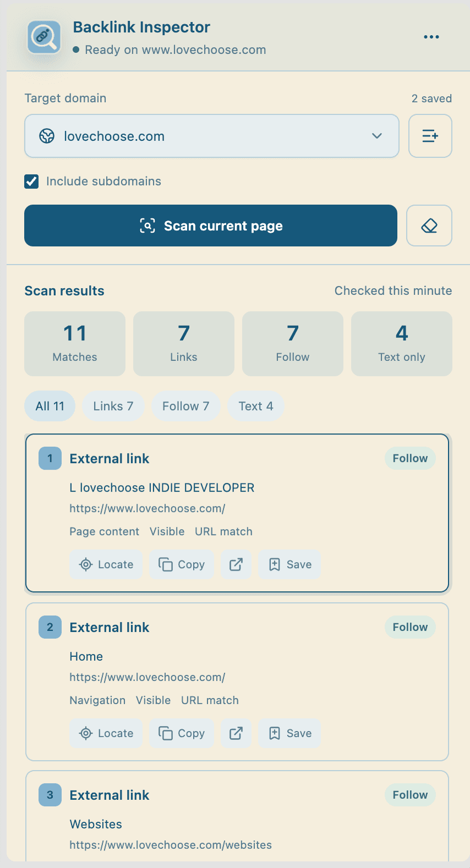
Task: Click the 7 Follow stat card
Action: [x=293, y=344]
